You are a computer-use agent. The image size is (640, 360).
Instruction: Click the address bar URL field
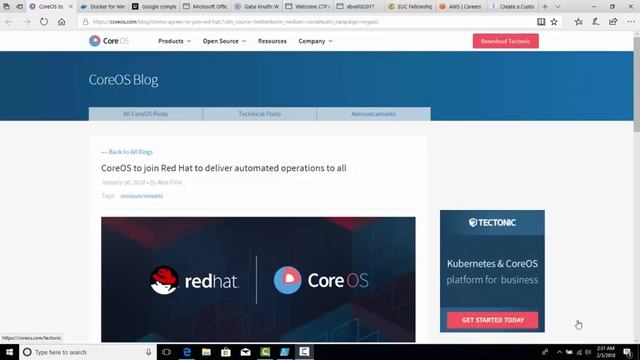(x=306, y=22)
